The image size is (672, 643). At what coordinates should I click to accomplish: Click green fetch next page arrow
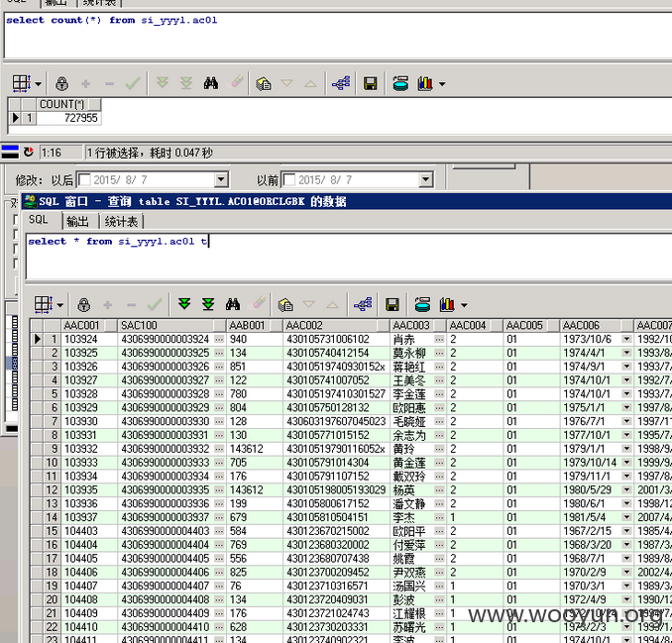184,304
